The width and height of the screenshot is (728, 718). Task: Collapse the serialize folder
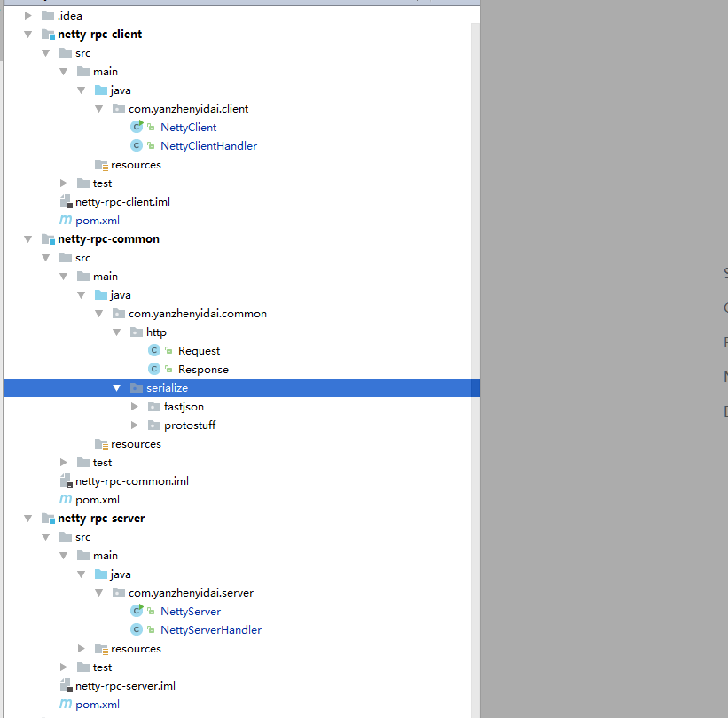coord(116,387)
